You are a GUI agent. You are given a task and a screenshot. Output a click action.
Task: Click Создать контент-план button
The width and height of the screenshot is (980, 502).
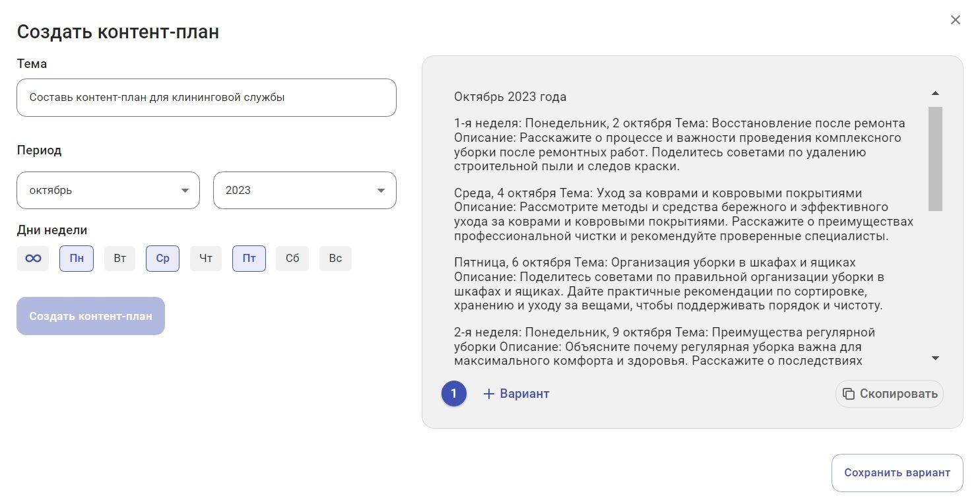coord(90,316)
